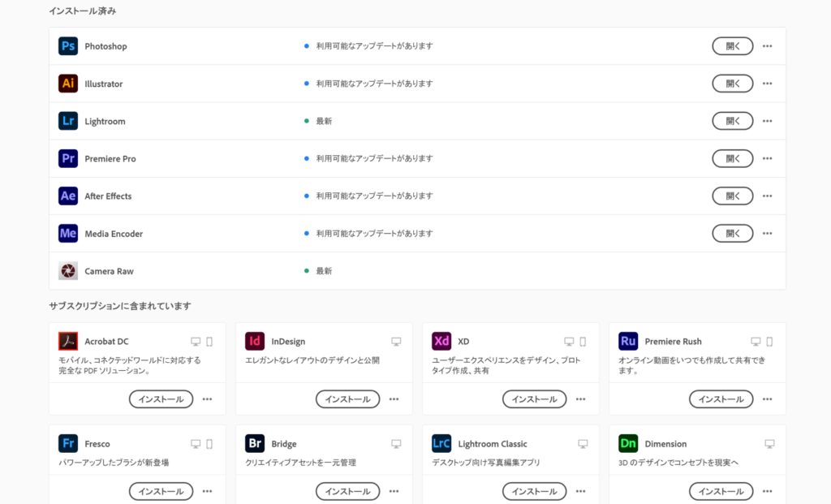Show more options on InDesign card
This screenshot has width=831, height=504.
click(x=394, y=399)
